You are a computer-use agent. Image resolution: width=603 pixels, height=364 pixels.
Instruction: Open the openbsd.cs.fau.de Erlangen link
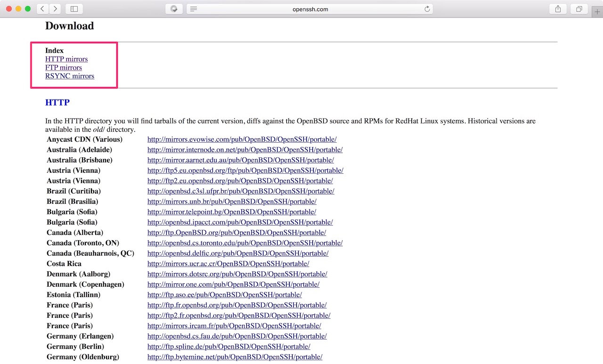point(237,336)
